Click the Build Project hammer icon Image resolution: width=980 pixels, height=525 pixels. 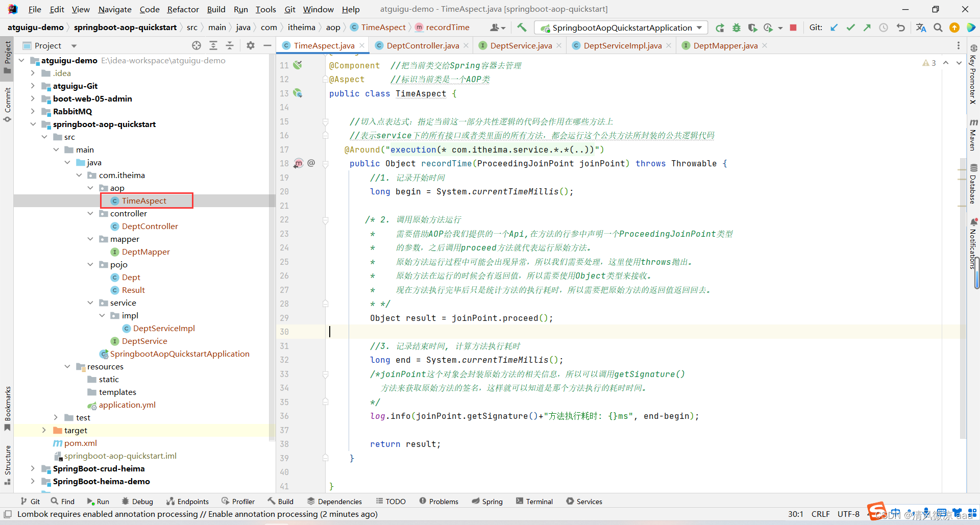[521, 28]
